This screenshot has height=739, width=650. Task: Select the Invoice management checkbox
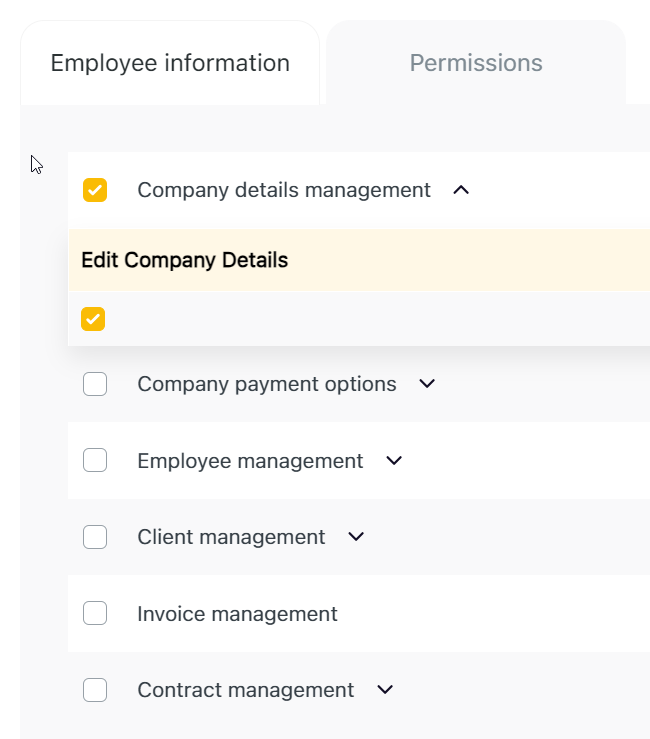point(95,614)
